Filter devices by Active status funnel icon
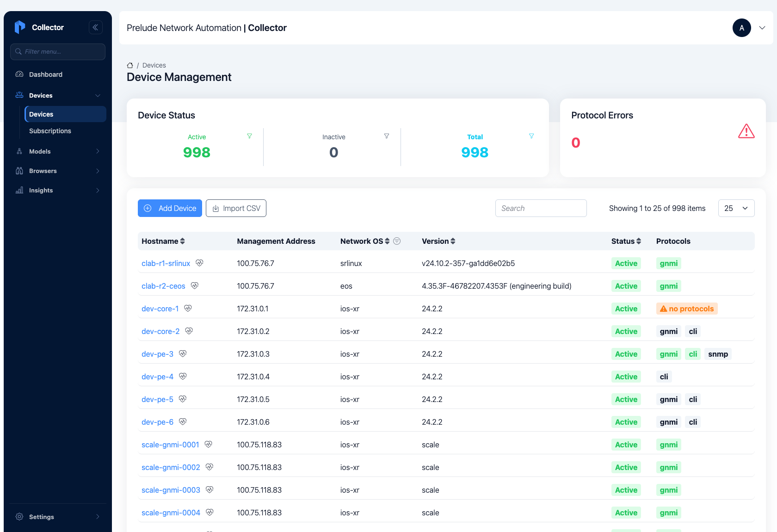Screen dimensions: 777x532 pos(249,136)
